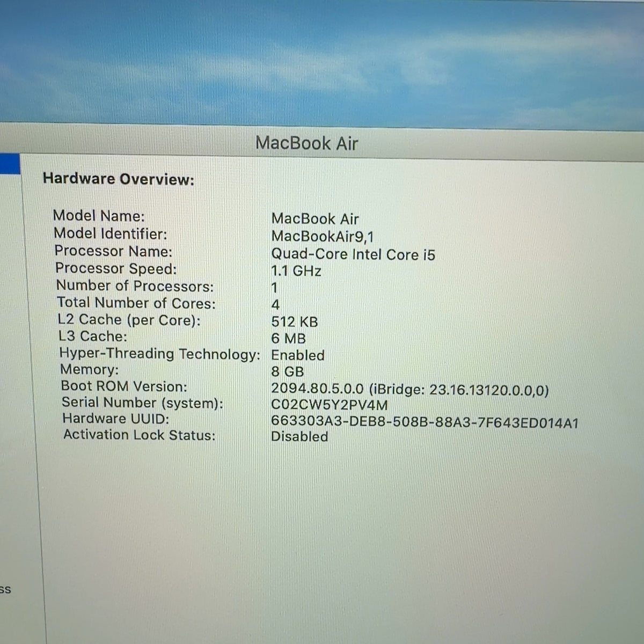The height and width of the screenshot is (644, 644).
Task: Select the Number of Processors value 1
Action: (274, 288)
